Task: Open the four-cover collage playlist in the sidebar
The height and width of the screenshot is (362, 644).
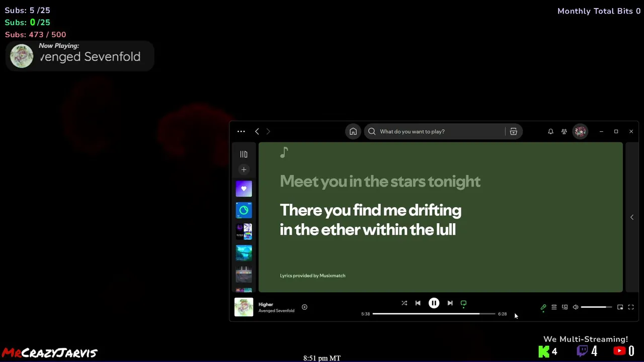Action: coord(244,232)
